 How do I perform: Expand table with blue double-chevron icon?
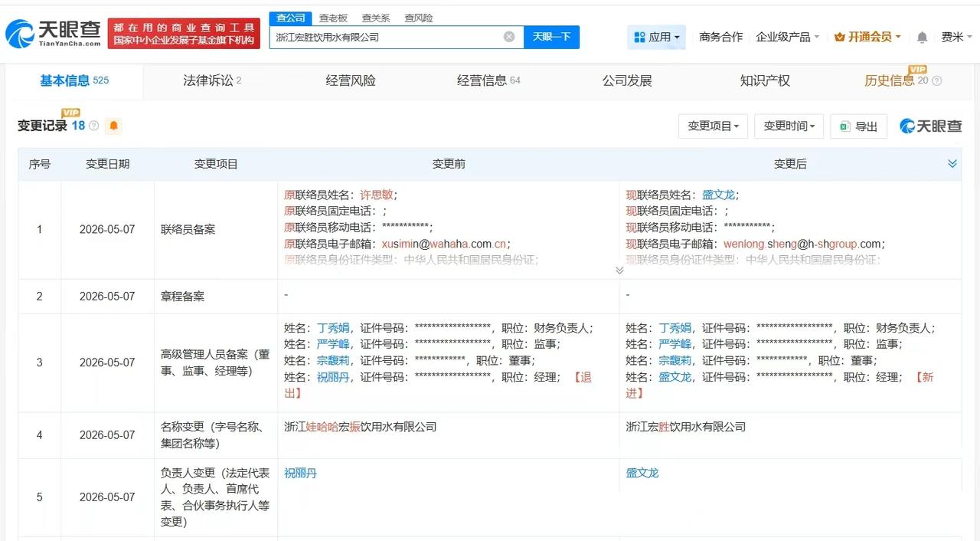952,164
